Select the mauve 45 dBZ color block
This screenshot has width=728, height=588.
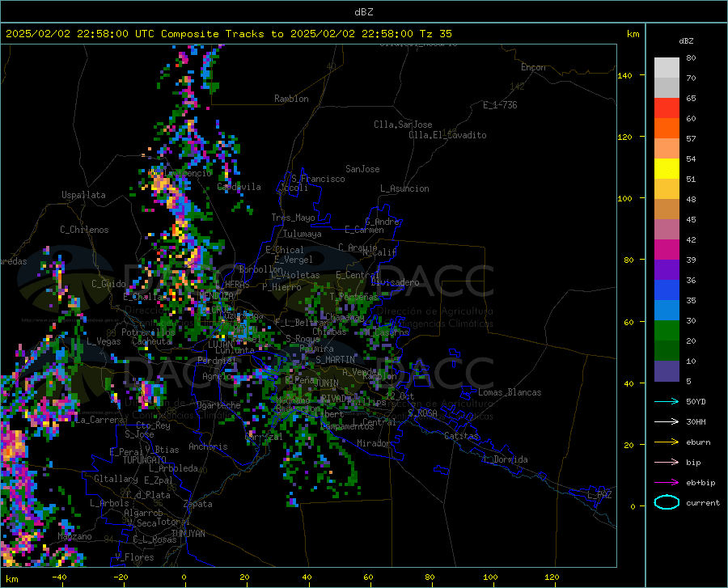pos(667,229)
